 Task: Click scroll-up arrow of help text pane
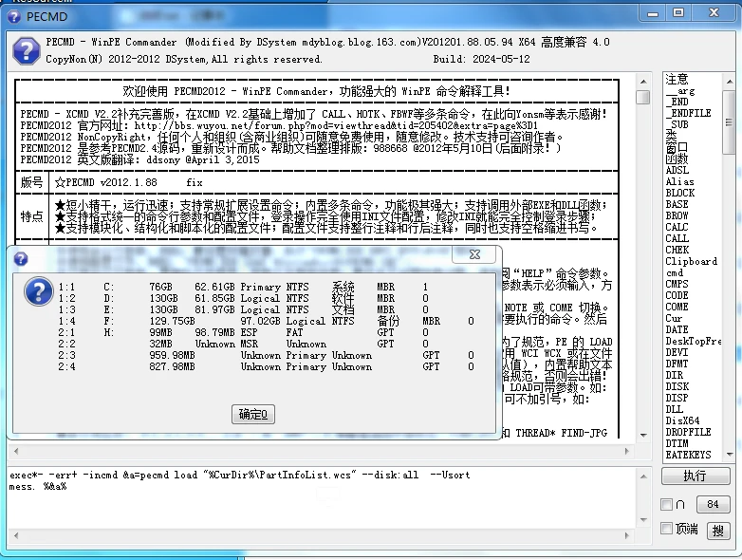pos(643,82)
